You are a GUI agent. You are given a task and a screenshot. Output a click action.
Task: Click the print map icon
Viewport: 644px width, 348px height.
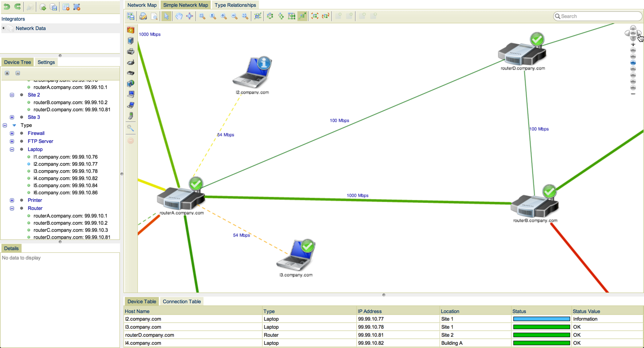pyautogui.click(x=143, y=16)
